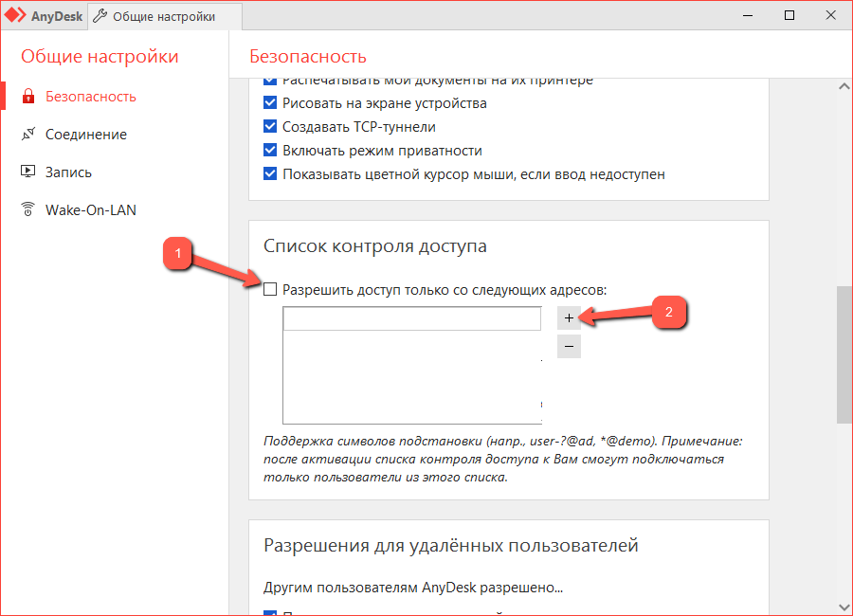Uncheck Создавать TCP-туннели
853x616 pixels.
point(270,126)
